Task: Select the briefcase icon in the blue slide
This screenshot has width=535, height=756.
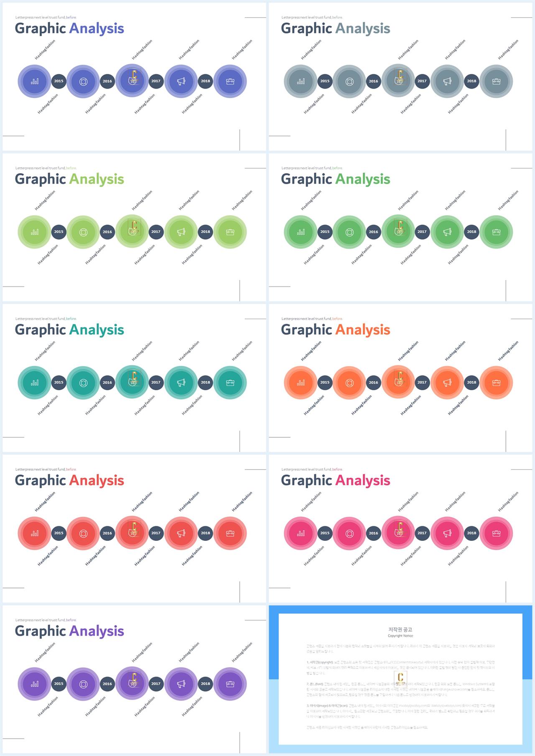Action: [x=230, y=81]
